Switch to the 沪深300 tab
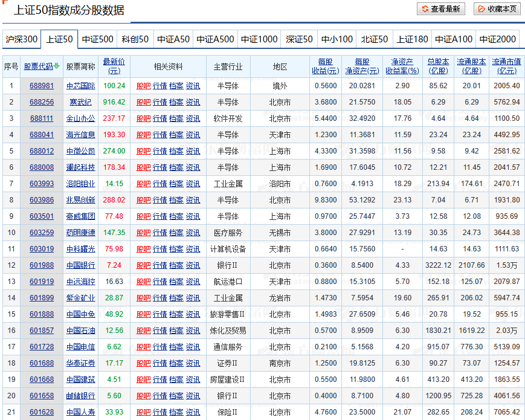The image size is (525, 420). click(x=21, y=39)
